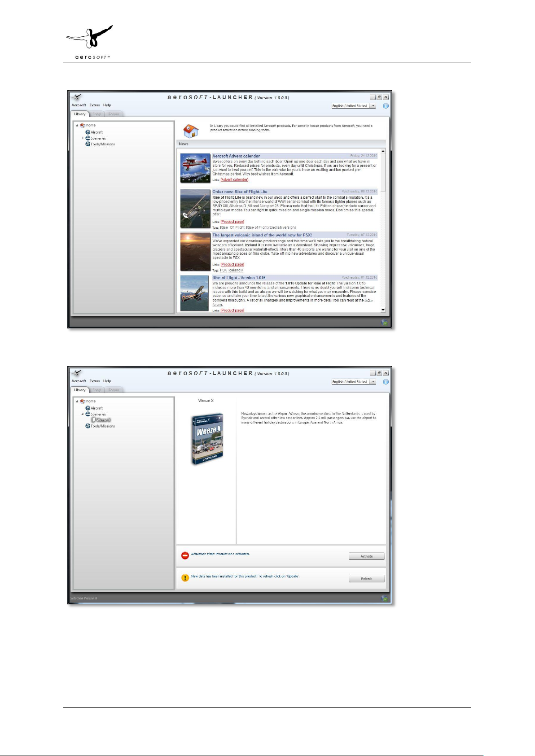Click the globe status icon in the Weeze X window
535x756 pixels.
(x=384, y=598)
